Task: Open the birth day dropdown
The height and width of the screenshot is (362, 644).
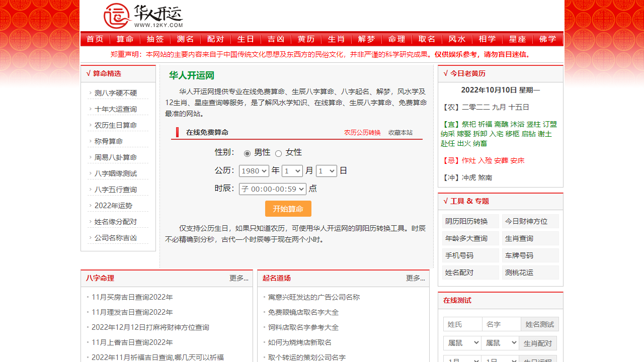Action: [327, 171]
